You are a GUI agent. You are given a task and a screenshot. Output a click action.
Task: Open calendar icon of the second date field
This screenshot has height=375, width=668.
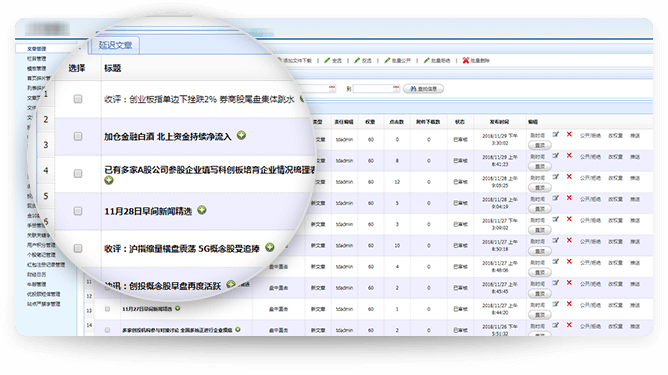tap(396, 88)
